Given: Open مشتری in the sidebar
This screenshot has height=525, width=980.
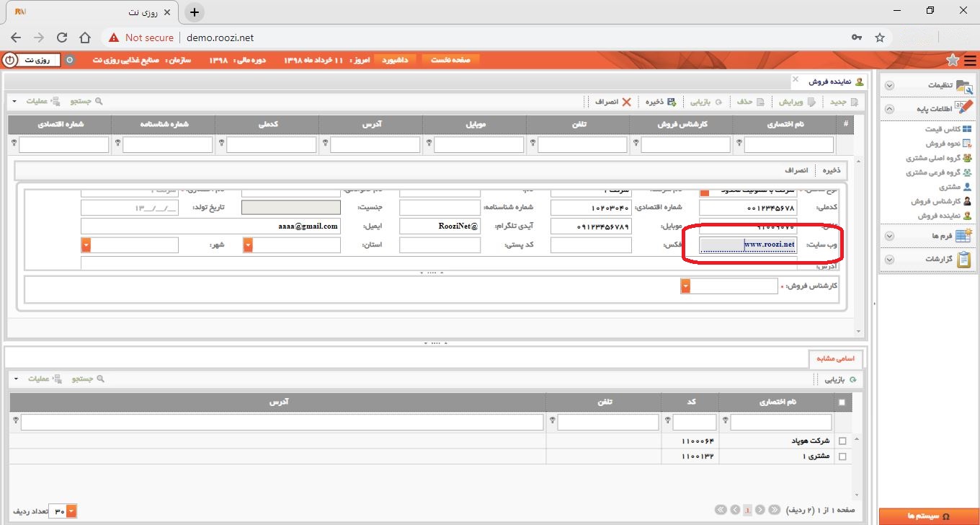Looking at the screenshot, I should (955, 187).
